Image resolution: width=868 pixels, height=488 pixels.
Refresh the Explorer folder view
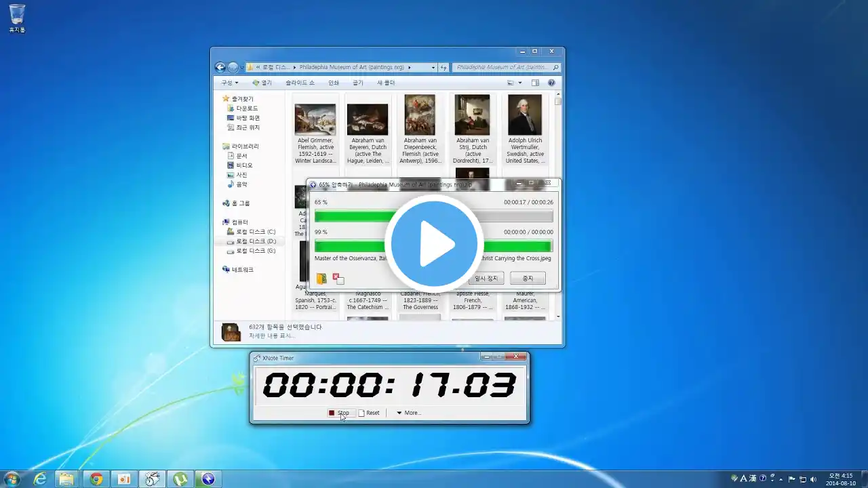[x=443, y=68]
